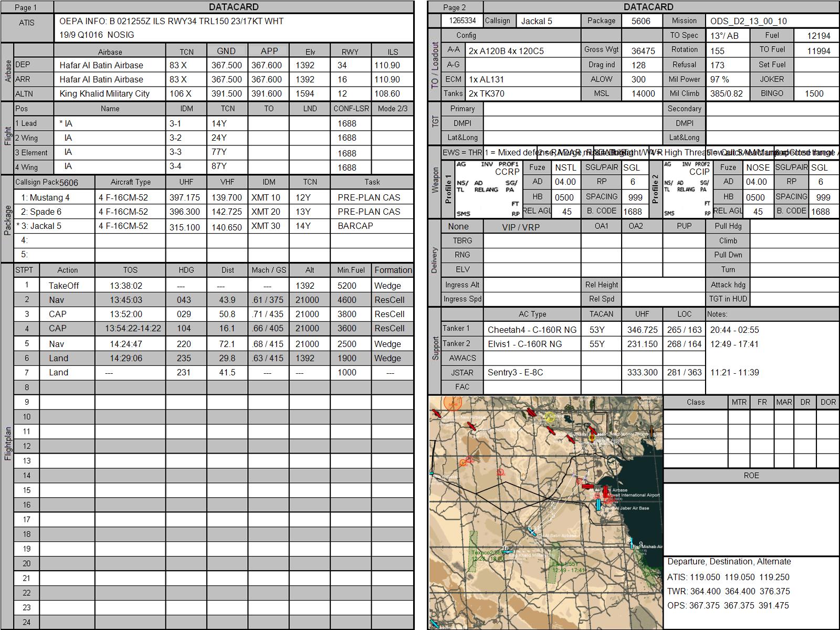Image resolution: width=840 pixels, height=630 pixels.
Task: Click the BARCAP task cell
Action: [x=355, y=226]
